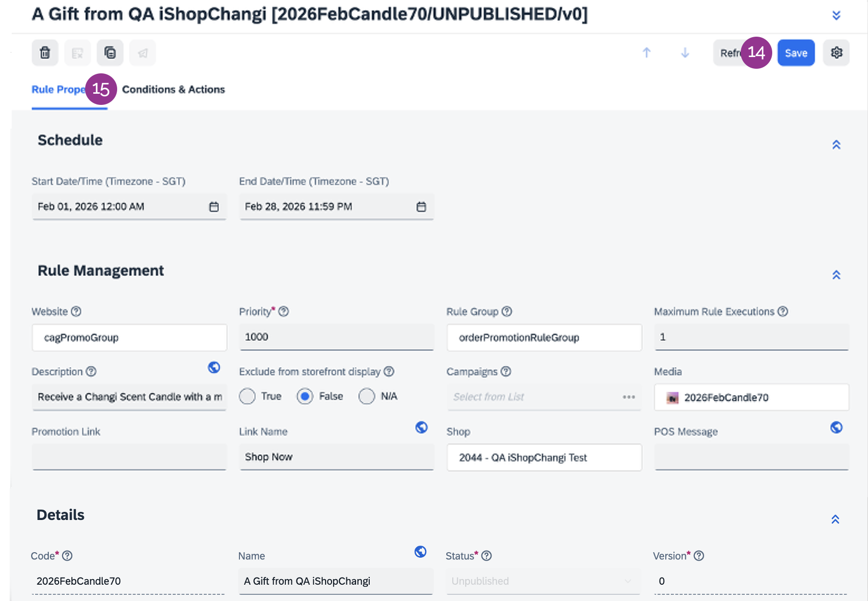Click help icon next to Priority
Screen dimensions: 868x601
[x=284, y=312]
